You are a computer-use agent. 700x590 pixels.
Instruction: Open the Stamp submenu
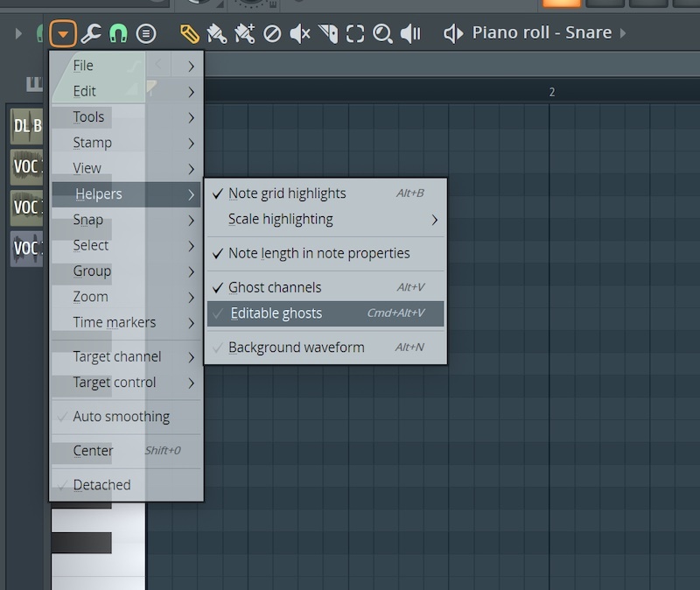pos(93,142)
